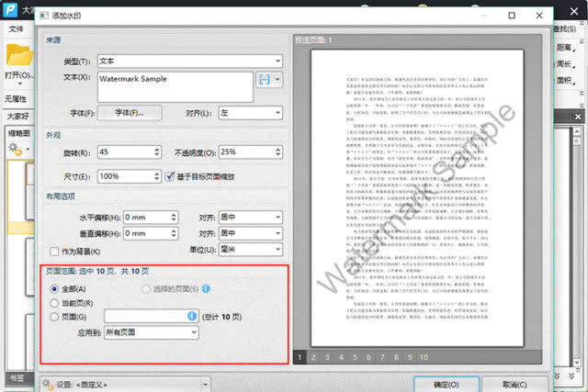Viewport: 588px width, 392px height.
Task: Click the info icon next to selected pages
Action: [x=206, y=288]
